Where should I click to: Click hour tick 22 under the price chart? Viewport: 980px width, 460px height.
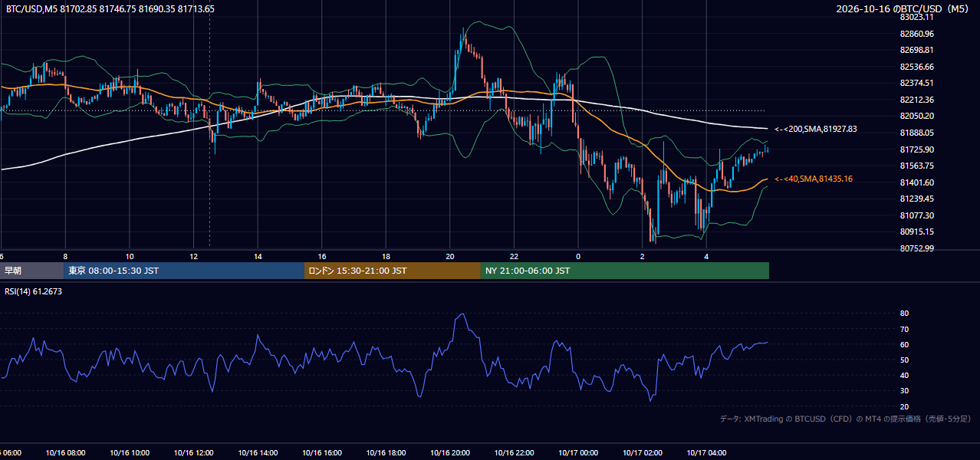[x=514, y=256]
